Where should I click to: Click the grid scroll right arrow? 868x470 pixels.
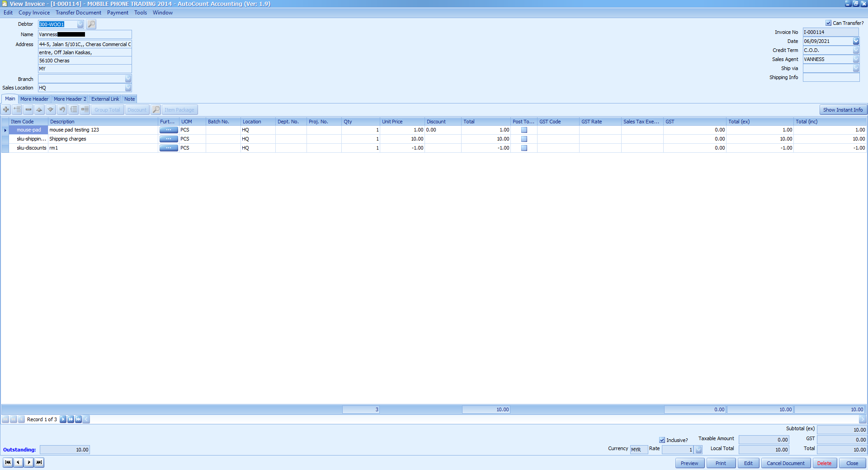click(863, 419)
